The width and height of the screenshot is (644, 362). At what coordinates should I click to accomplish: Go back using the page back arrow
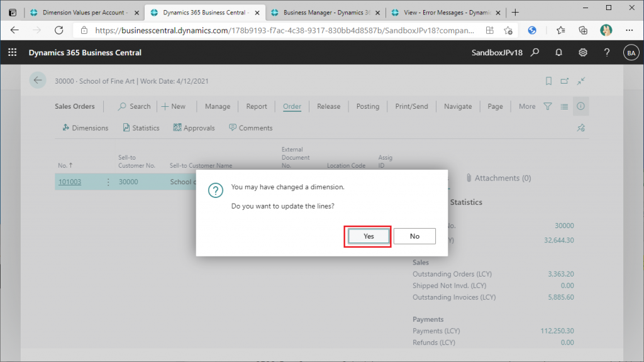click(38, 80)
